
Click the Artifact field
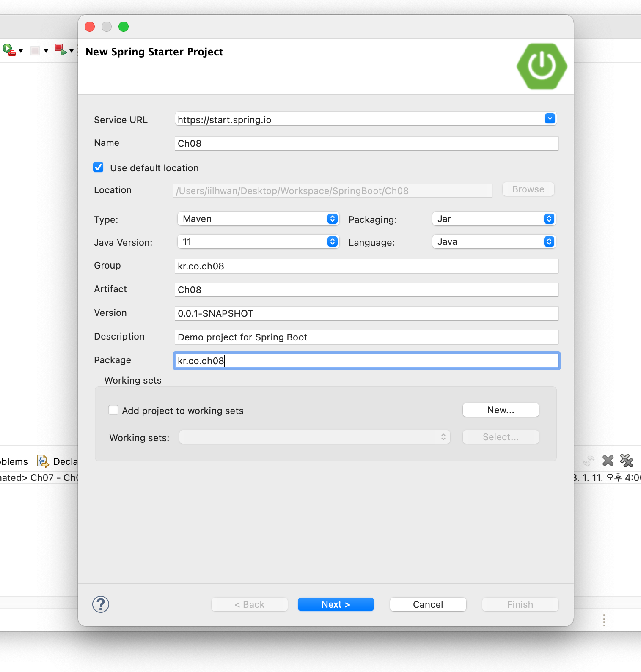(x=366, y=290)
